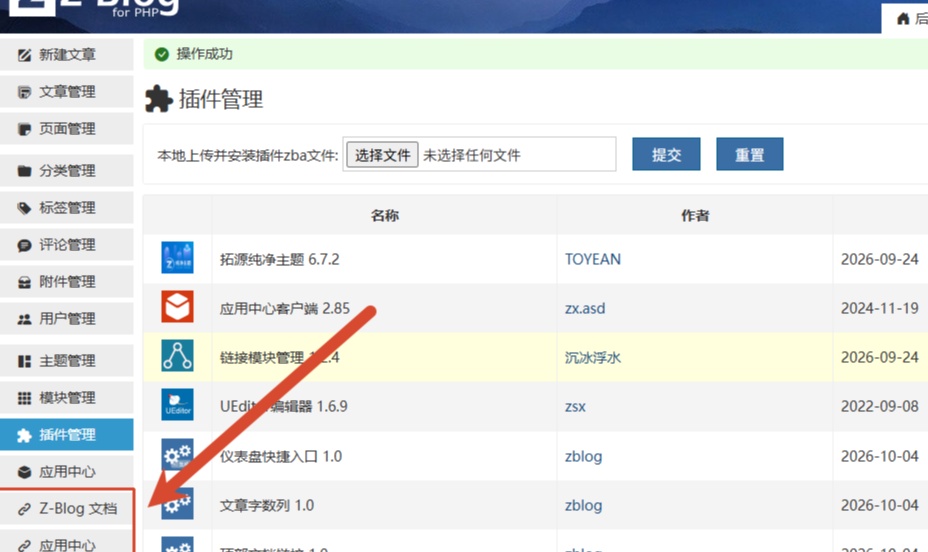Viewport: 928px width, 552px height.
Task: Open author link 沉冰浮水
Action: point(592,357)
